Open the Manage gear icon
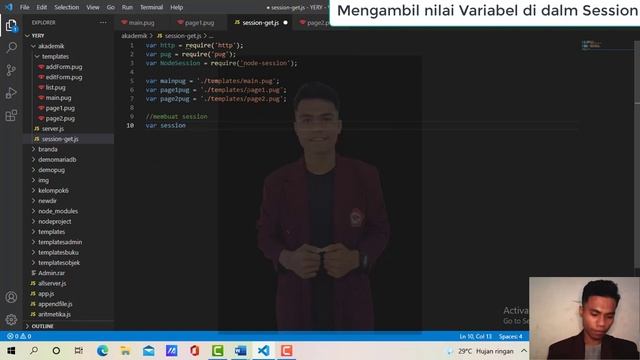This screenshot has height=360, width=640. [11, 319]
